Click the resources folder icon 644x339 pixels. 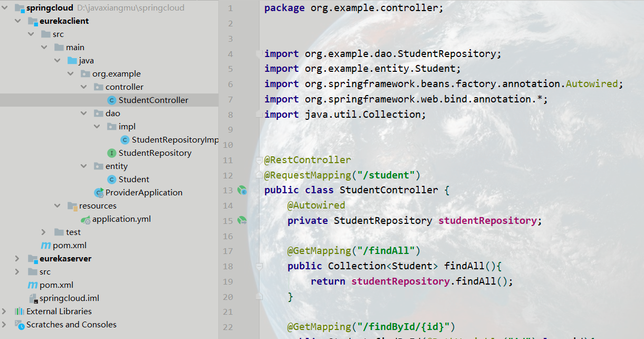pyautogui.click(x=72, y=206)
